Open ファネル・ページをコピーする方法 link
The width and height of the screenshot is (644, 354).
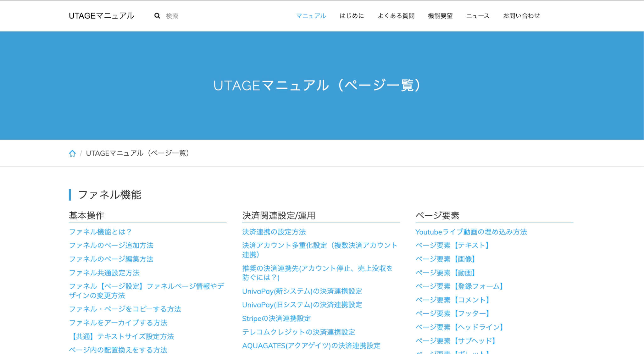[125, 309]
